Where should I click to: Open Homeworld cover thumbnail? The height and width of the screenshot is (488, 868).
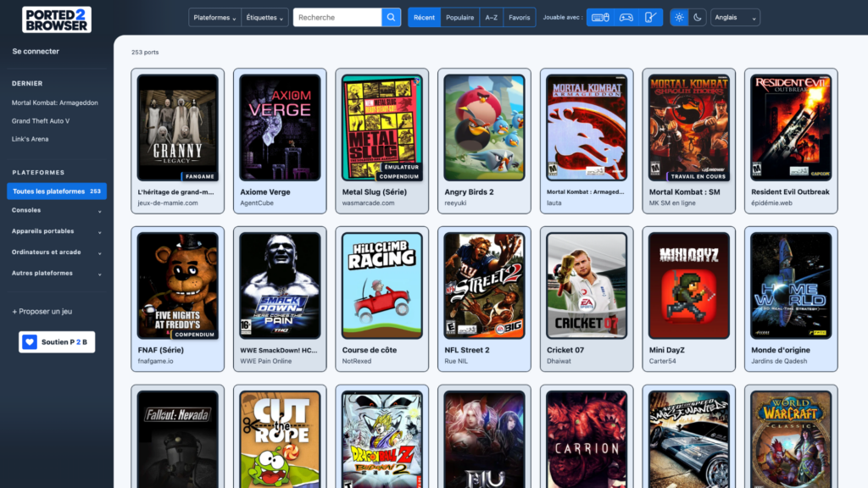[x=791, y=286]
